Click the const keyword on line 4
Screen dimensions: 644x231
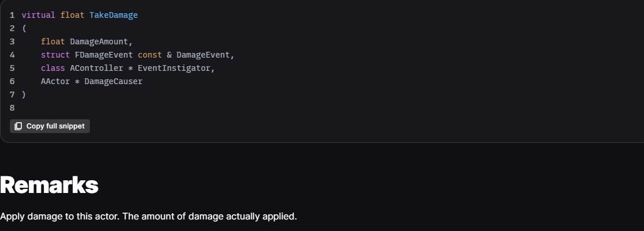[x=150, y=55]
